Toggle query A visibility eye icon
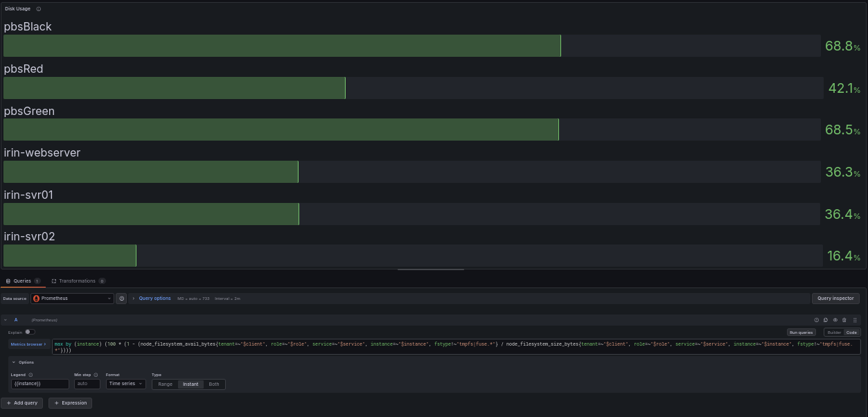868x417 pixels. point(835,320)
